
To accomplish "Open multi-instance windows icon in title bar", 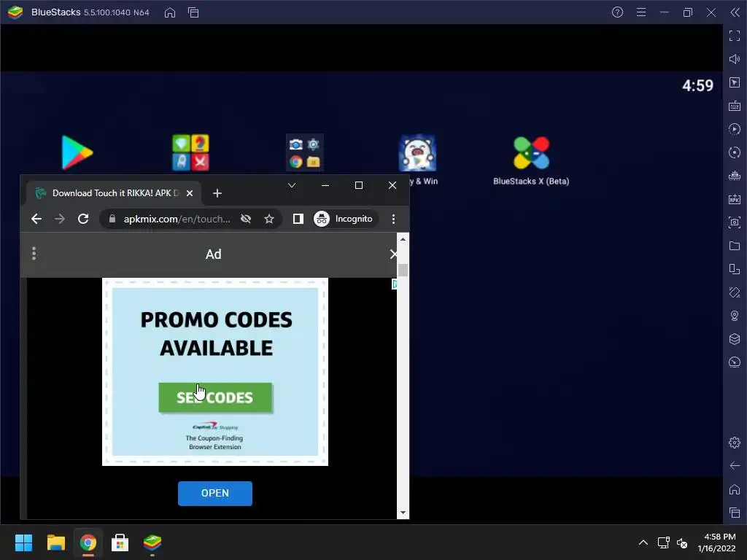I will [x=193, y=12].
